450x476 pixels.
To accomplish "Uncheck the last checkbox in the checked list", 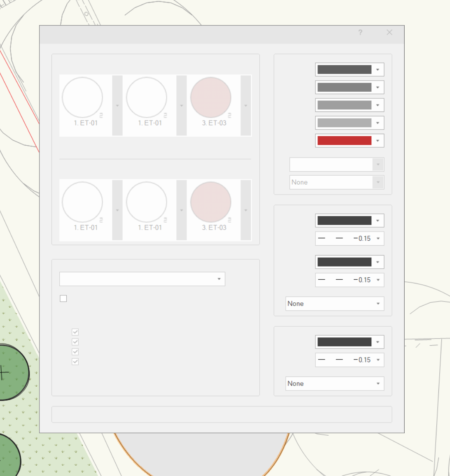I will [x=75, y=362].
